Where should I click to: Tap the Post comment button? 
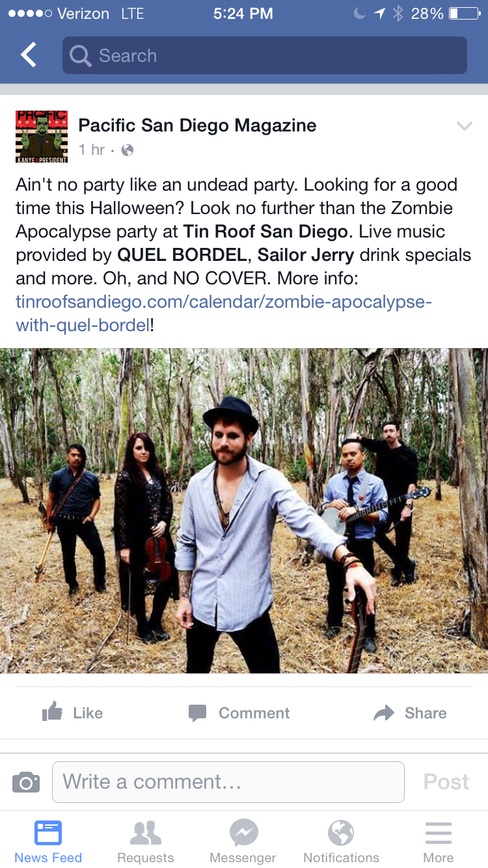(446, 781)
